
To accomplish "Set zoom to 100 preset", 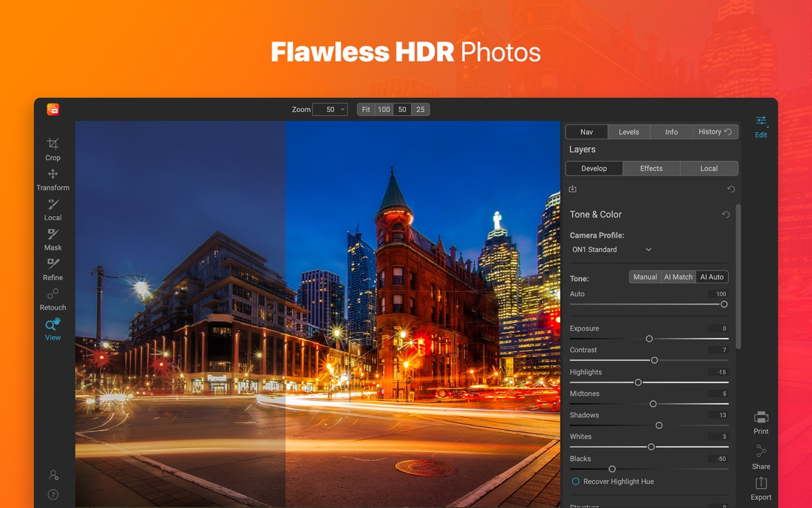I will pos(384,109).
